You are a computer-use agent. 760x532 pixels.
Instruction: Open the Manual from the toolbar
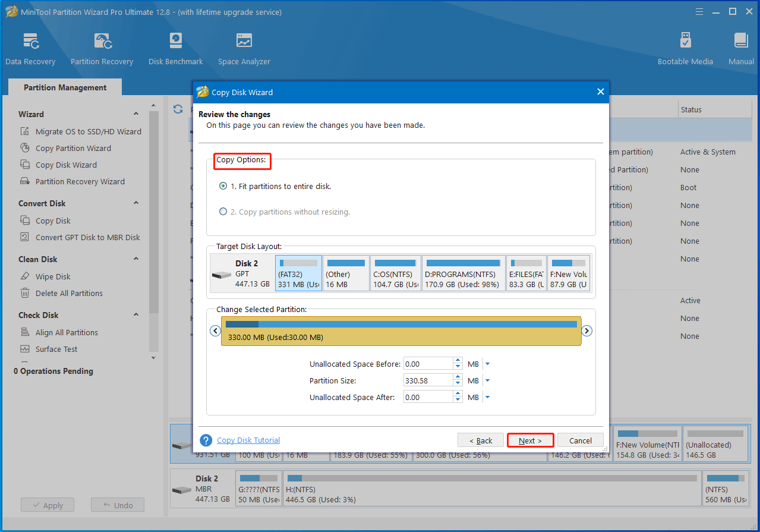point(741,49)
